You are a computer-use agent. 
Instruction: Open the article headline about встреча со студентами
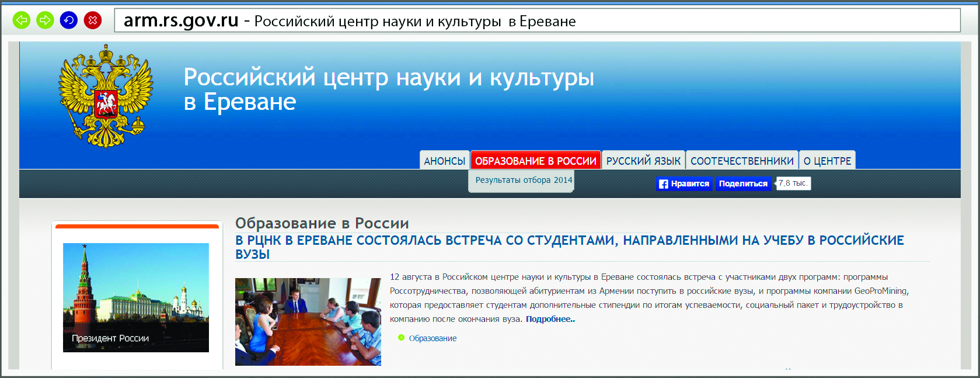570,247
